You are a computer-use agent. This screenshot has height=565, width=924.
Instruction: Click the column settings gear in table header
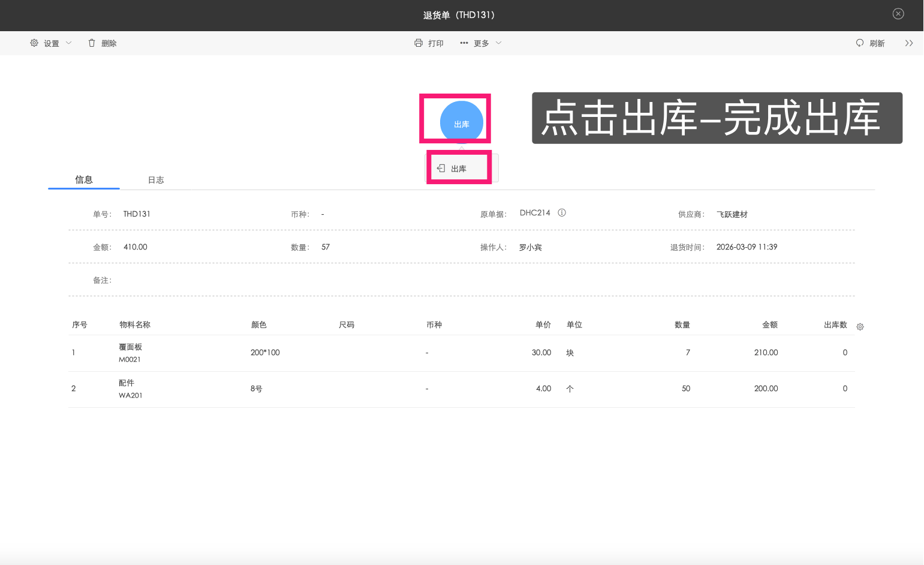[860, 326]
